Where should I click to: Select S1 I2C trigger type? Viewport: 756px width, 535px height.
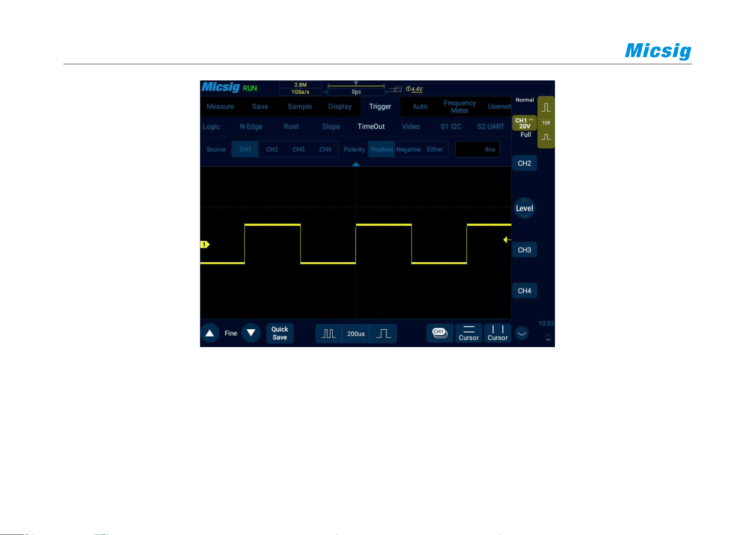click(451, 126)
